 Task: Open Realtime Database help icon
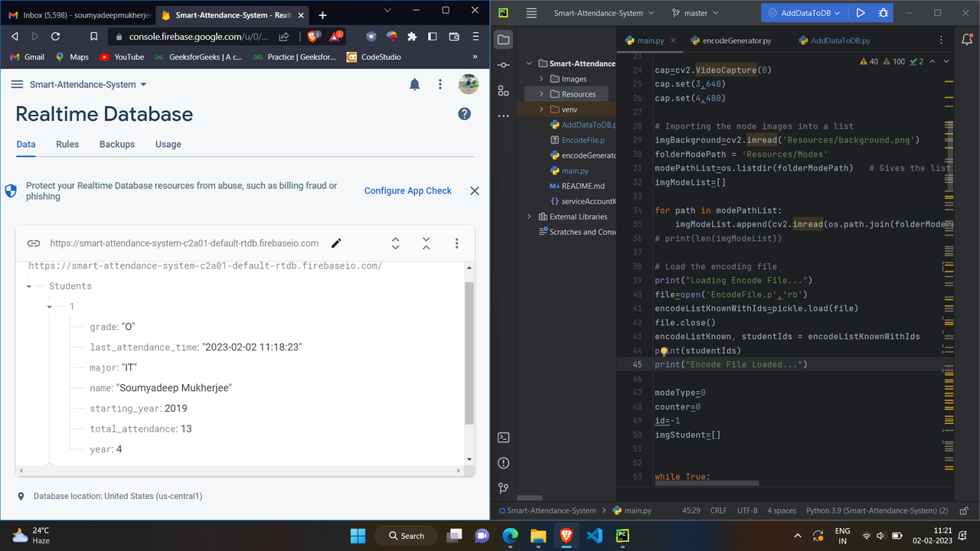pyautogui.click(x=464, y=114)
